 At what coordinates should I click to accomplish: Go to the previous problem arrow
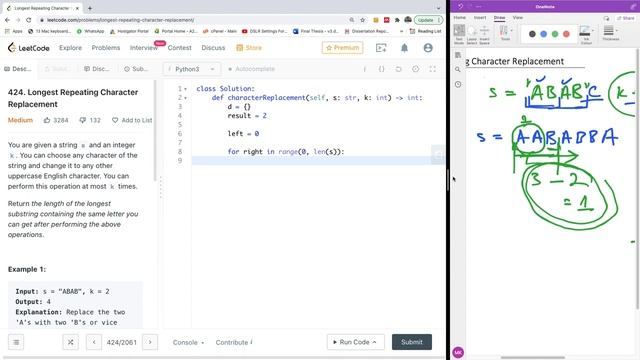tap(94, 342)
